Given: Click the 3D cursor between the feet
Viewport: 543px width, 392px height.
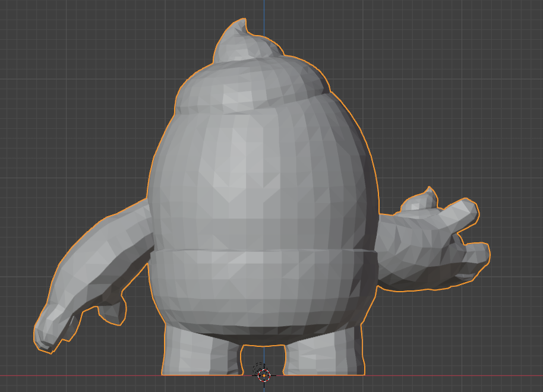Looking at the screenshot, I should pos(264,375).
